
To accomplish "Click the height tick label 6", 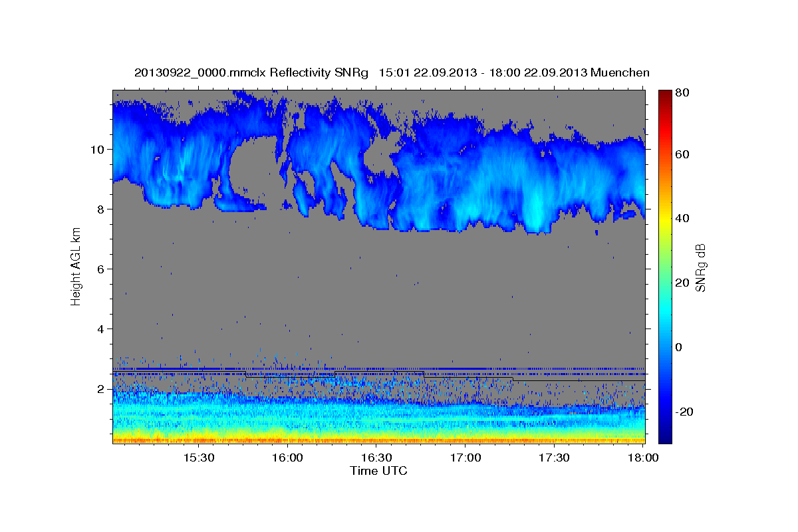I will click(x=101, y=269).
